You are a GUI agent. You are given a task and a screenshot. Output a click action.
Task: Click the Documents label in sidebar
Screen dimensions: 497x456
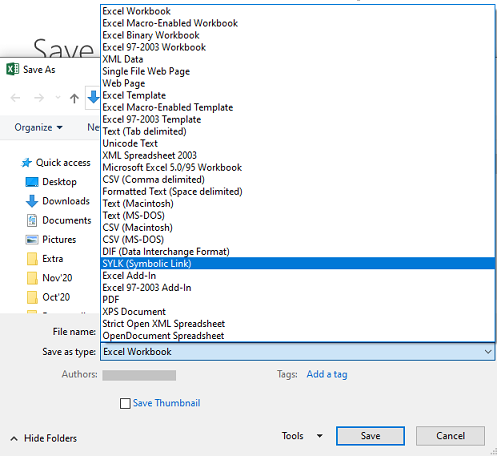tap(67, 220)
